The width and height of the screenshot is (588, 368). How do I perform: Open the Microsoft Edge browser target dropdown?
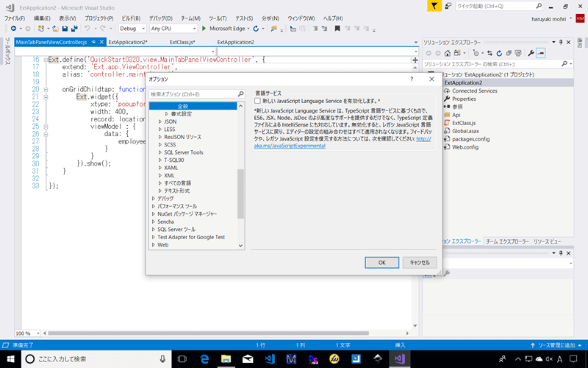(248, 29)
